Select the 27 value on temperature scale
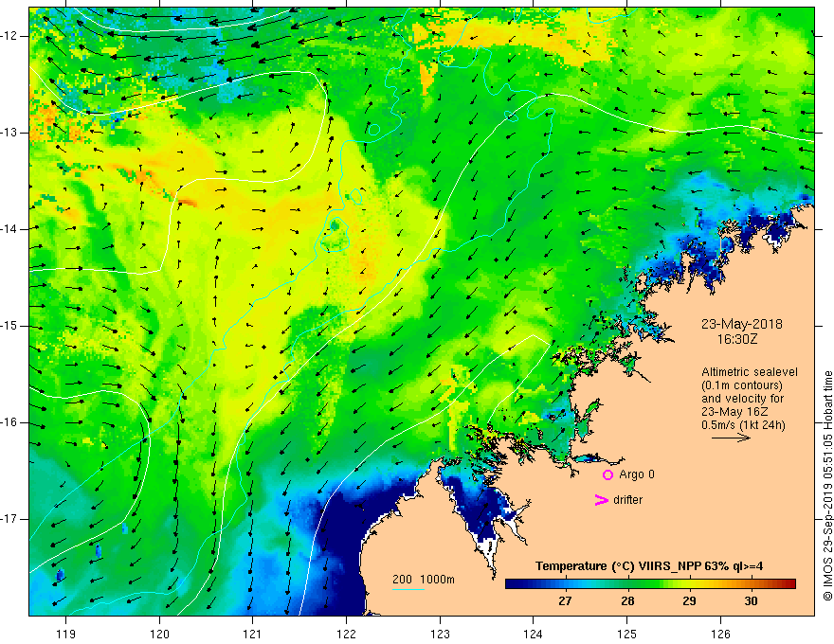Screen dimensions: 834x644 565,601
